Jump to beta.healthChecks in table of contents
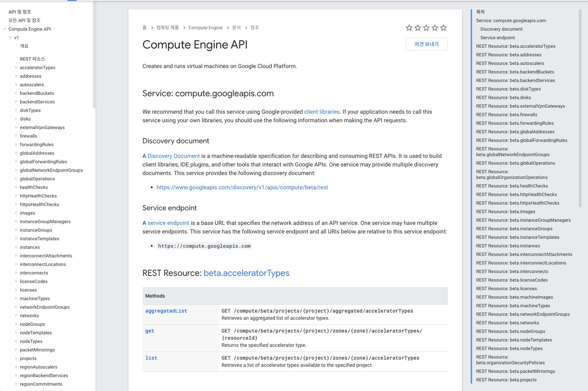This screenshot has width=588, height=391. coord(512,186)
